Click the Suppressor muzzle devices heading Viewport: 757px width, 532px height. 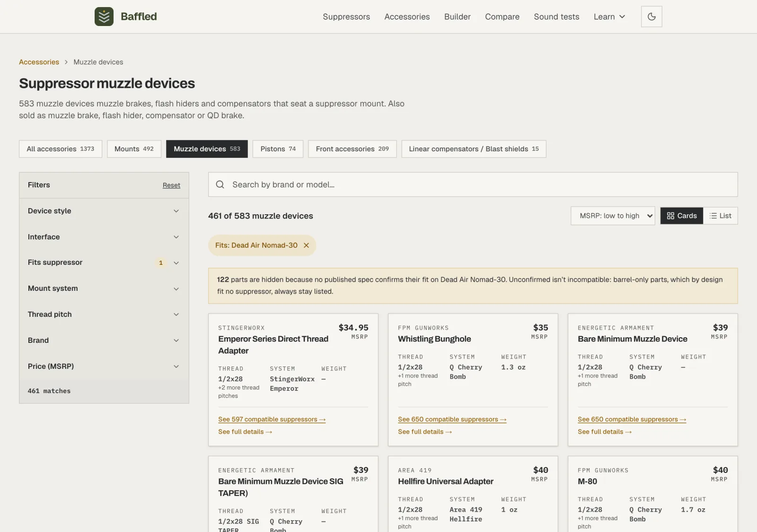click(107, 83)
